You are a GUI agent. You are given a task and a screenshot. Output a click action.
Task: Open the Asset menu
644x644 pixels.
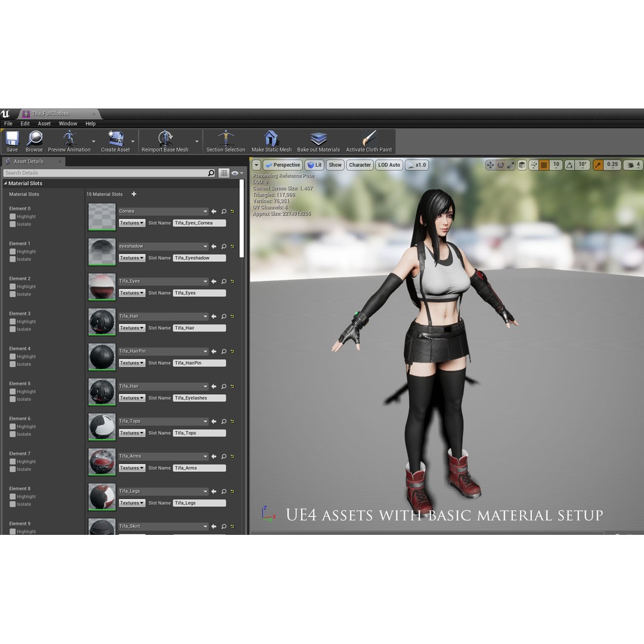point(44,123)
